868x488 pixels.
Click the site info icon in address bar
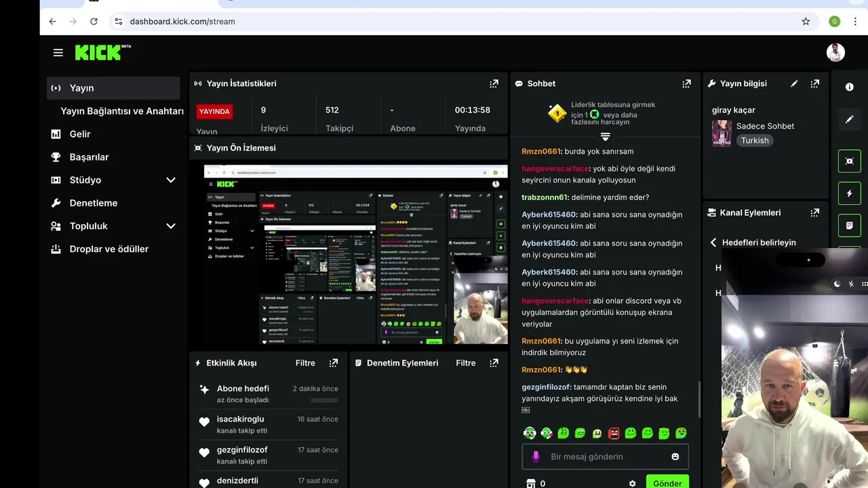[118, 21]
